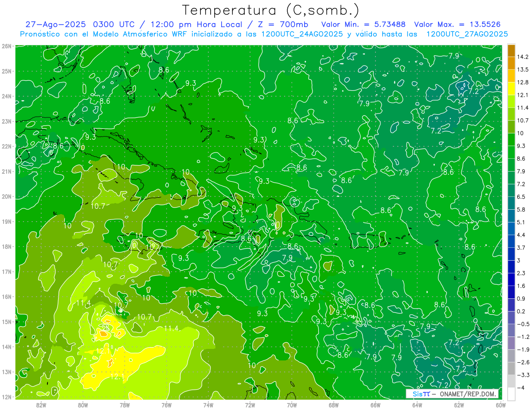Click the 'Z = 700mb' level label
Image resolution: width=532 pixels, height=411 pixels.
282,24
